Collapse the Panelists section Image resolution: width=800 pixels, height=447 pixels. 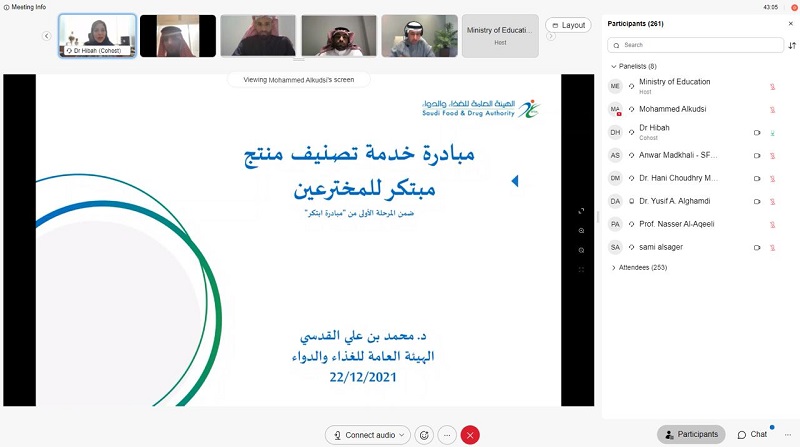click(614, 66)
